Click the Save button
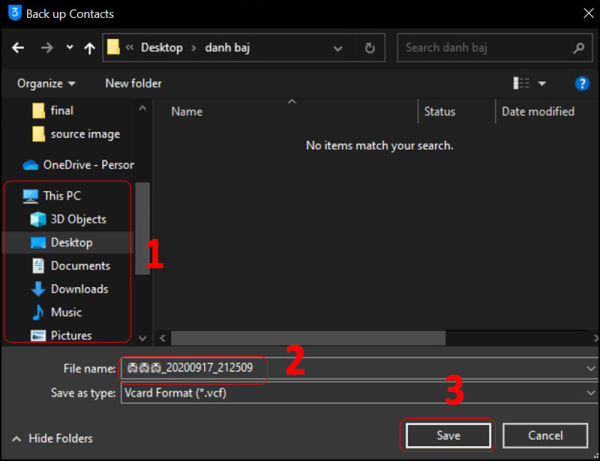The width and height of the screenshot is (600, 461). click(447, 435)
